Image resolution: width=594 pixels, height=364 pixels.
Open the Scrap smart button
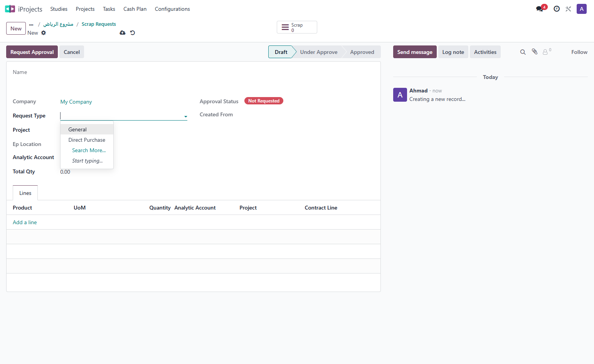[297, 27]
